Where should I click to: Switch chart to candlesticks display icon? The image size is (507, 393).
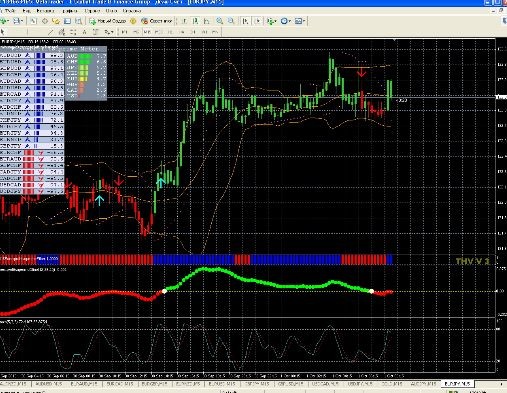[195, 21]
